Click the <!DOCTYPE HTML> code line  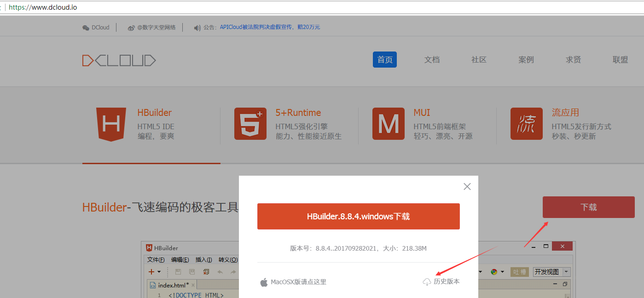pos(196,295)
